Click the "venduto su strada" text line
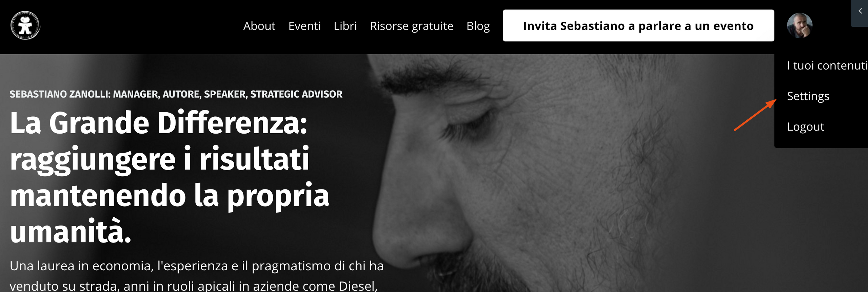The image size is (868, 292). click(193, 286)
